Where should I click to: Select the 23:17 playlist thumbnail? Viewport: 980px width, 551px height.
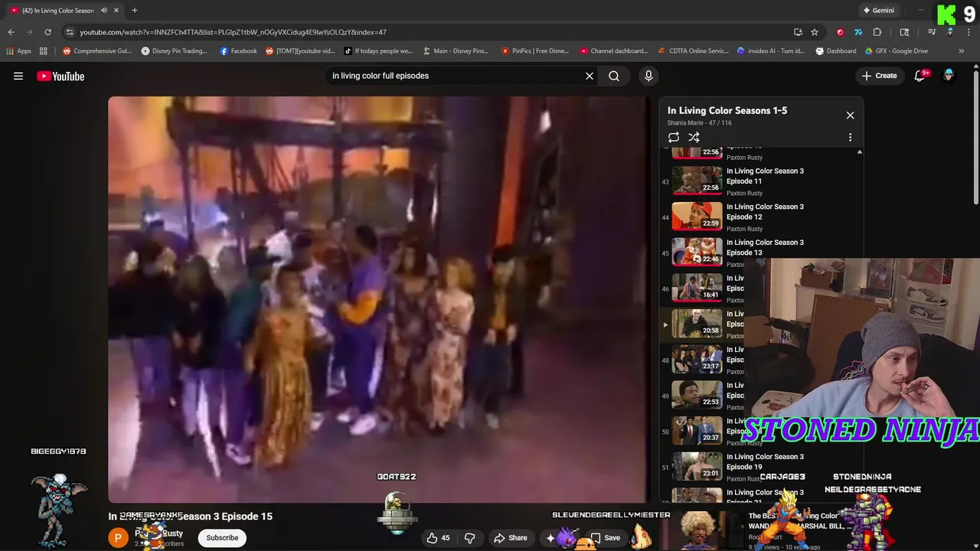697,359
